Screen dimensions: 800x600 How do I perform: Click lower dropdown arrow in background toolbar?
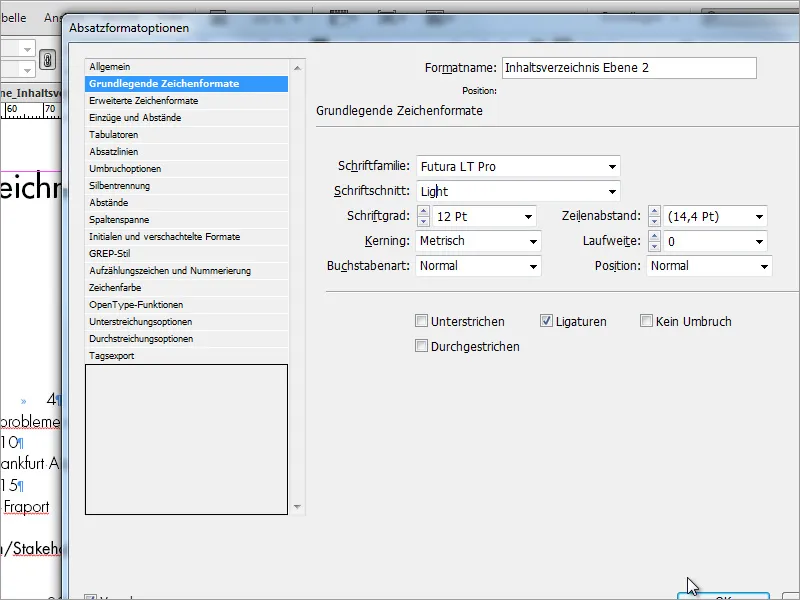(27, 69)
